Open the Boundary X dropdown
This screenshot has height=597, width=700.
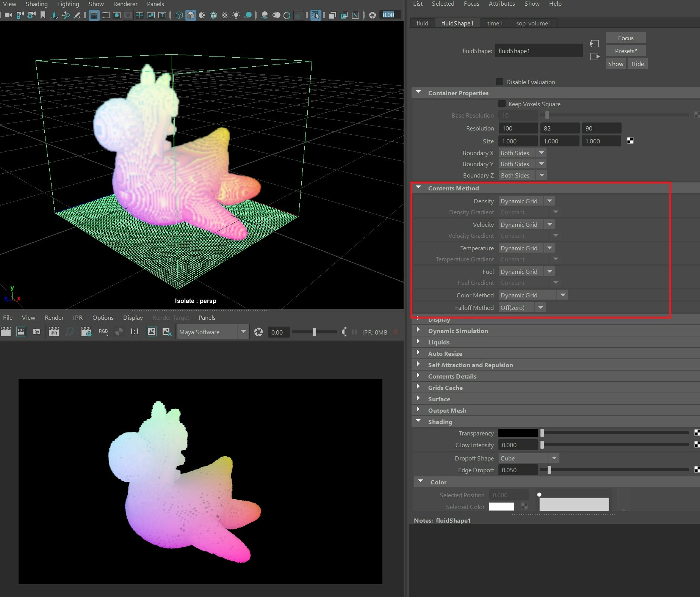click(522, 153)
